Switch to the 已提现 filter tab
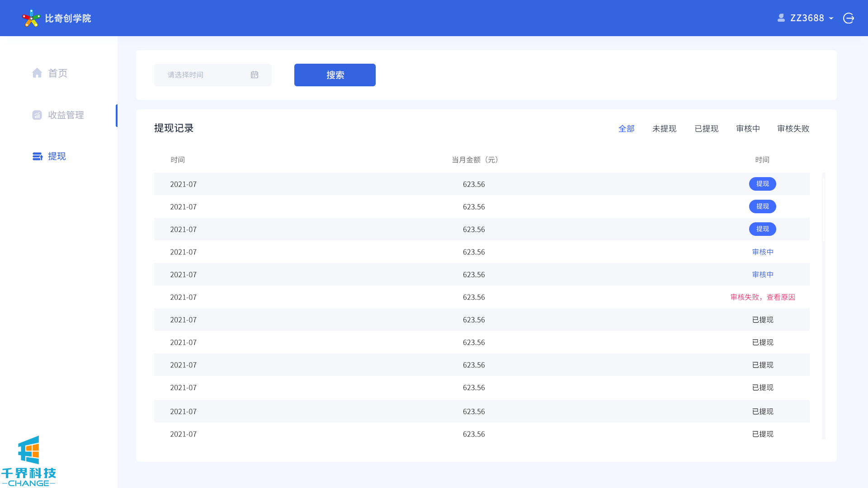868x488 pixels. pos(706,129)
